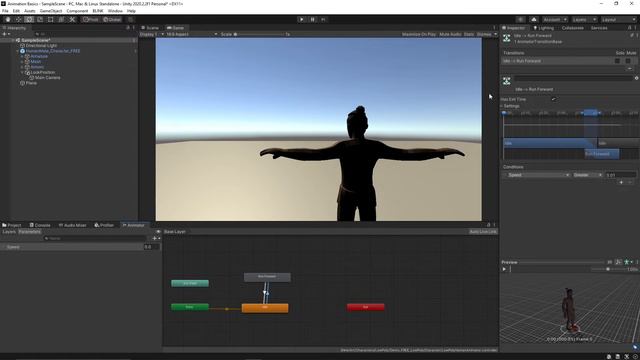Play the transition preview
The image size is (640, 360).
click(504, 269)
